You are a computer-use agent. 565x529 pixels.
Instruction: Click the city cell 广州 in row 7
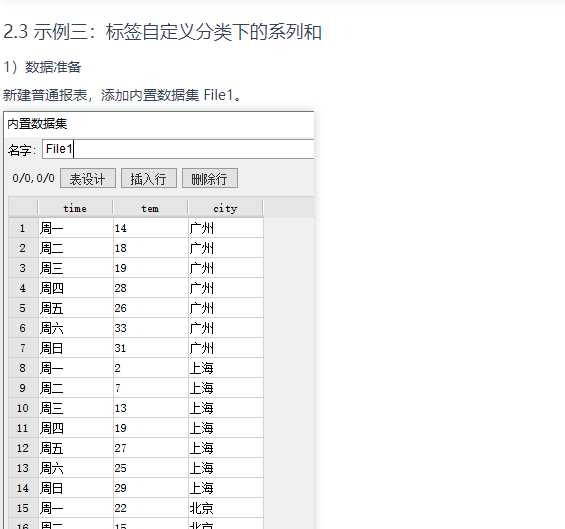click(x=226, y=348)
